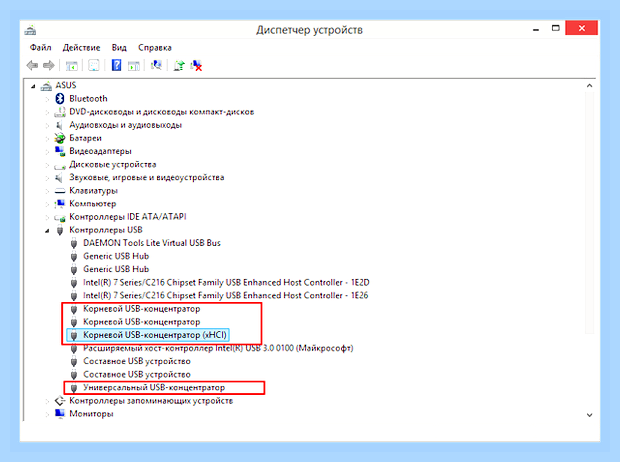Click ASUS computer root icon
Screen dimensions: 620x462
[x=46, y=85]
